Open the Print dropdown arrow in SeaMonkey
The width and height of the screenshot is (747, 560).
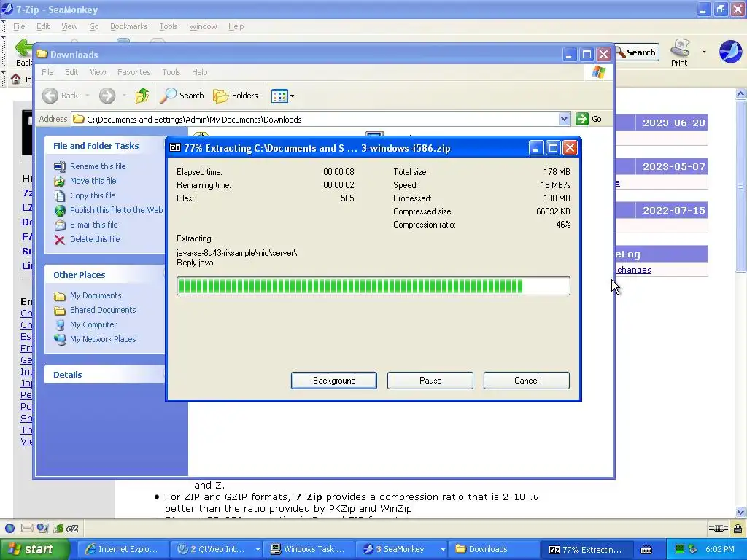704,52
